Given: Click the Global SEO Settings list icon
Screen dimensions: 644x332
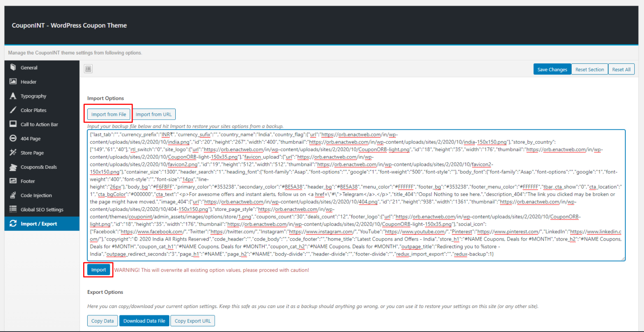Looking at the screenshot, I should point(13,210).
